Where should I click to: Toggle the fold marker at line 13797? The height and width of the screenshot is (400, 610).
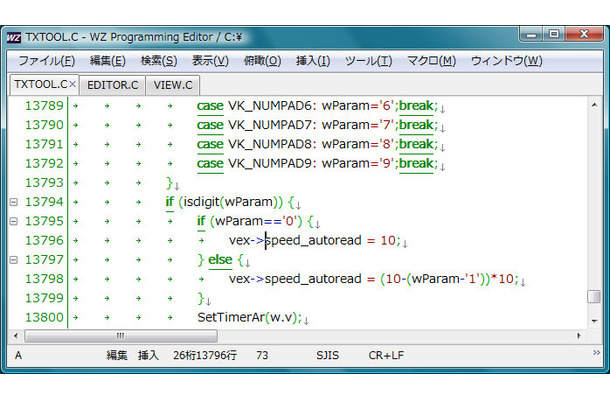13,260
